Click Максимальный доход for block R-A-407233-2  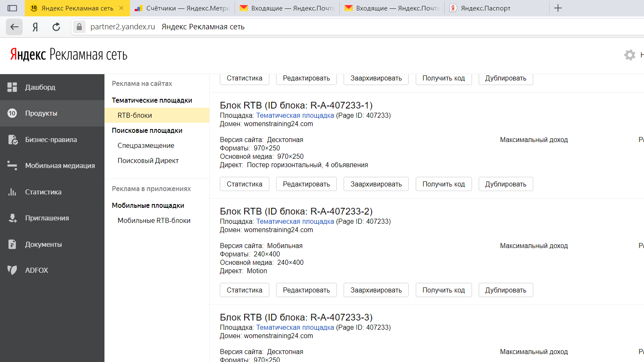click(534, 246)
